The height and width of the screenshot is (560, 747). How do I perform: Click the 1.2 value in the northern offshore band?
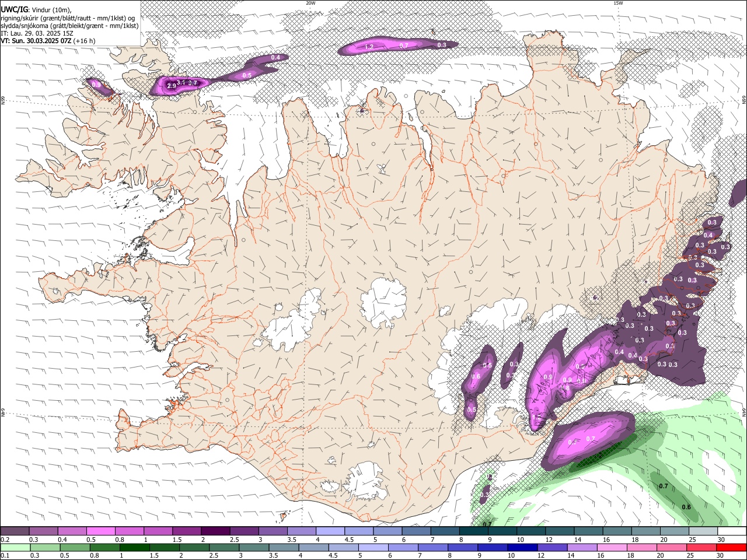tap(369, 47)
